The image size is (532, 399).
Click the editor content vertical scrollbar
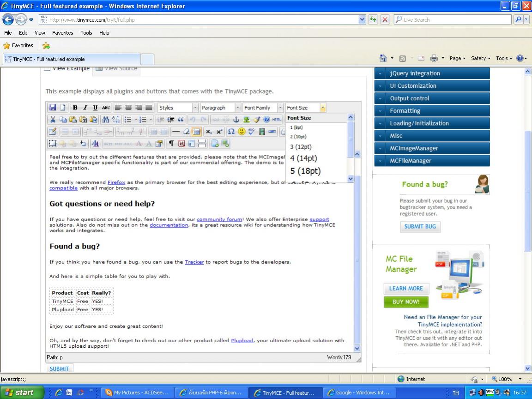click(357, 251)
